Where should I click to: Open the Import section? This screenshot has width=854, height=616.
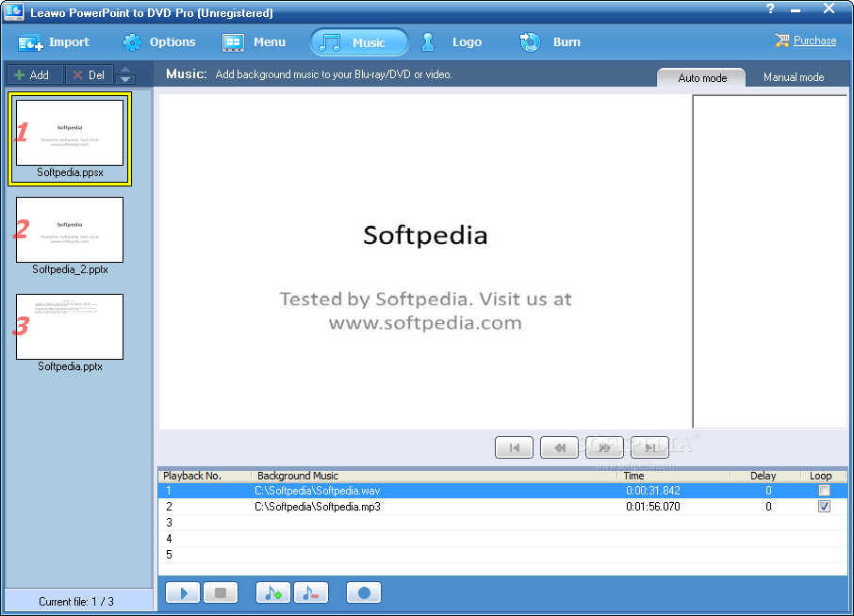[x=54, y=42]
